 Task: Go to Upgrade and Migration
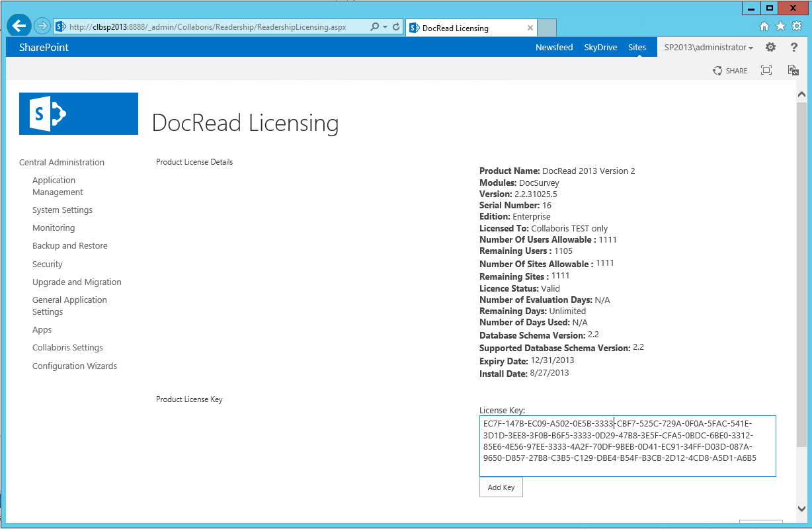click(x=77, y=282)
